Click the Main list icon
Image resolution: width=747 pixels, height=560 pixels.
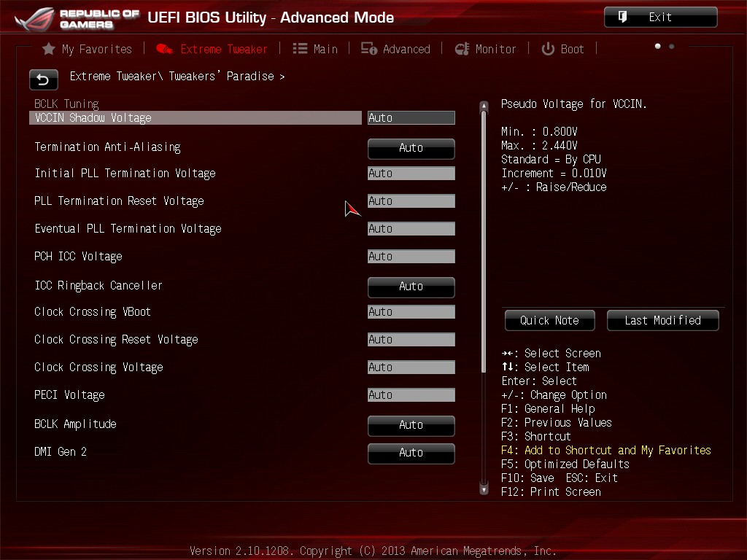300,49
